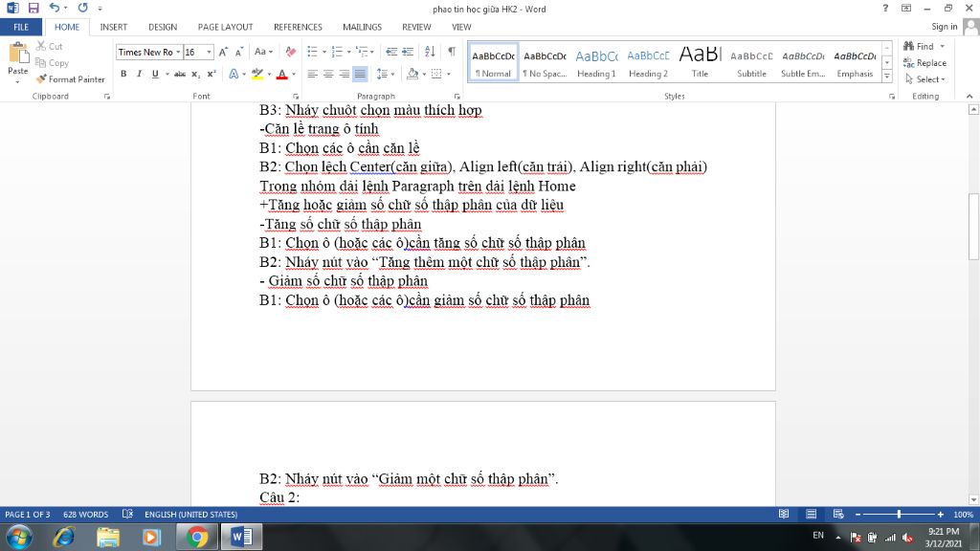Click the Subscript x₂ icon
Image resolution: width=980 pixels, height=551 pixels.
tap(195, 74)
